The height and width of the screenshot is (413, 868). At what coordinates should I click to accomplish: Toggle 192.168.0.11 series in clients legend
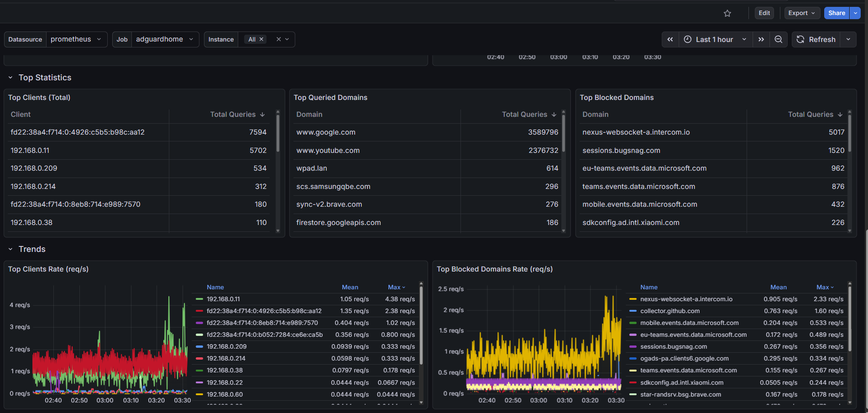click(223, 299)
